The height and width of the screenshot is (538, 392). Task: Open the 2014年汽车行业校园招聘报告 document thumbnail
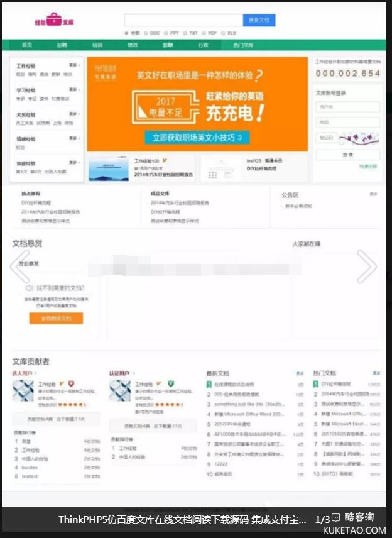tap(109, 168)
